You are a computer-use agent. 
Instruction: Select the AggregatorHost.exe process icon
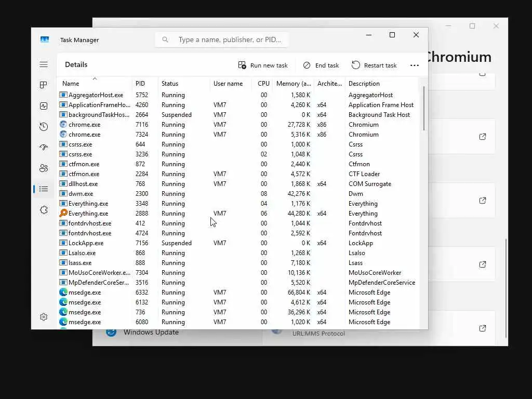[x=63, y=95]
